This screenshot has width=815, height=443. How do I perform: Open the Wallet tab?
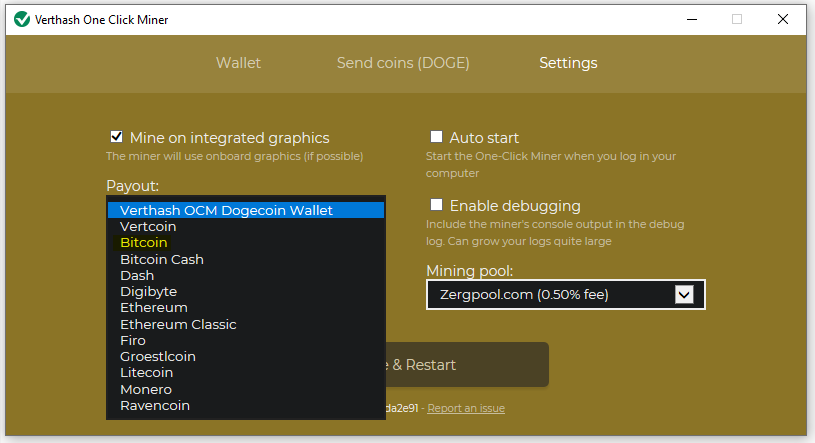click(239, 63)
